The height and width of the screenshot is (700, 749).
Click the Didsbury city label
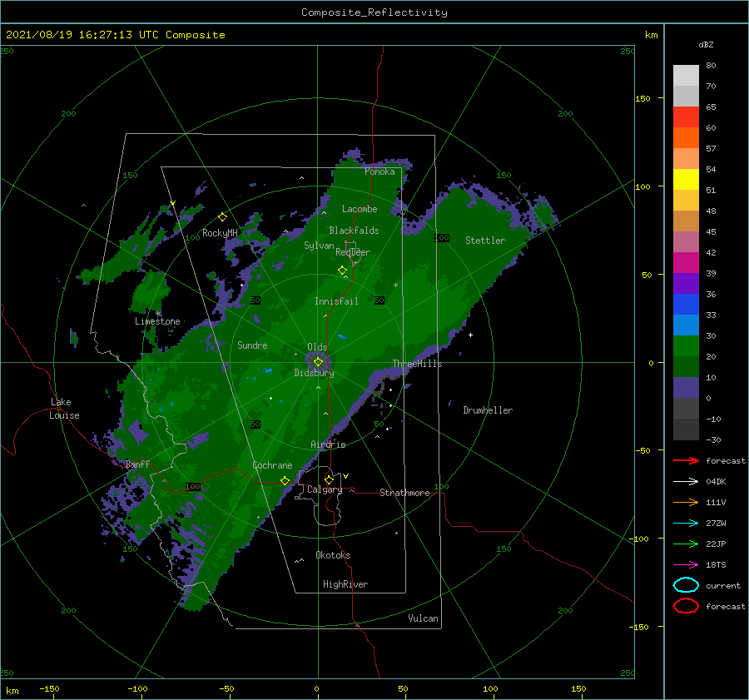[x=314, y=373]
